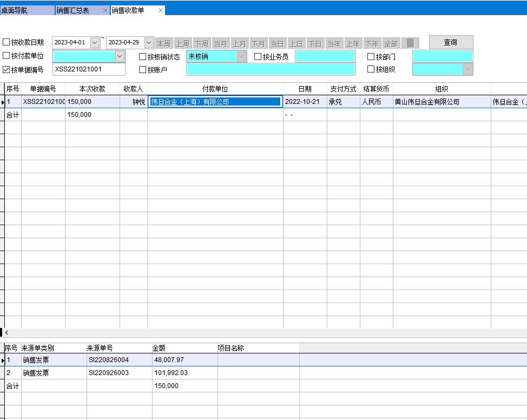Close the 销售收款单 tab
527x420 pixels.
[160, 10]
